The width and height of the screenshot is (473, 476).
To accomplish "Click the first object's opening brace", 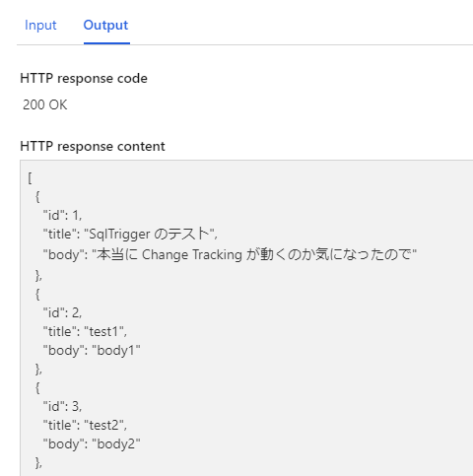I will click(37, 197).
